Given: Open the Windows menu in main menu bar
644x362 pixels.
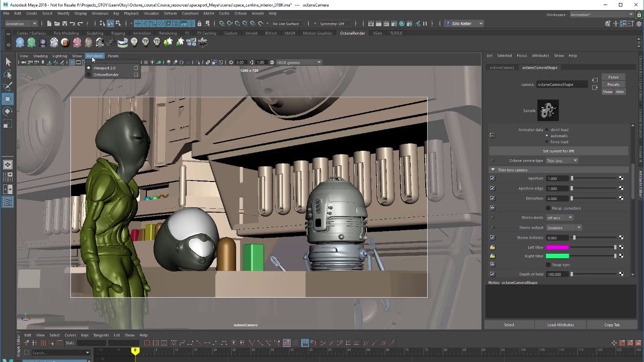Looking at the screenshot, I should coord(100,14).
